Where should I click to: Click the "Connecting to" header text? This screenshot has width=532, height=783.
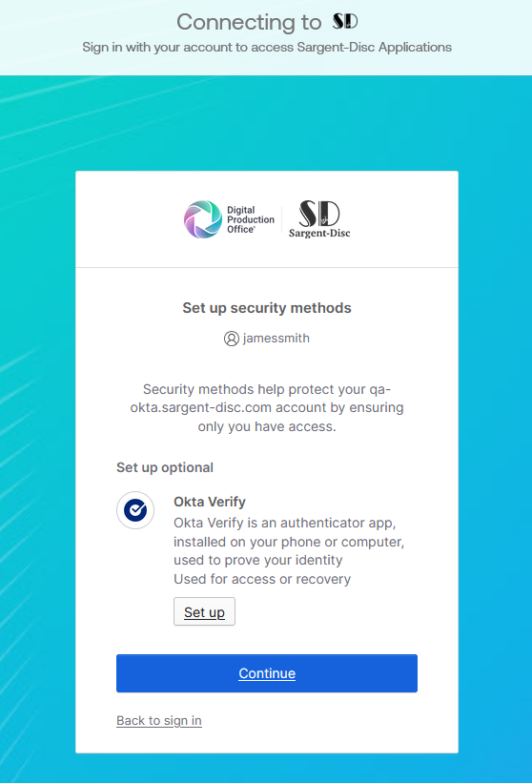coord(249,22)
